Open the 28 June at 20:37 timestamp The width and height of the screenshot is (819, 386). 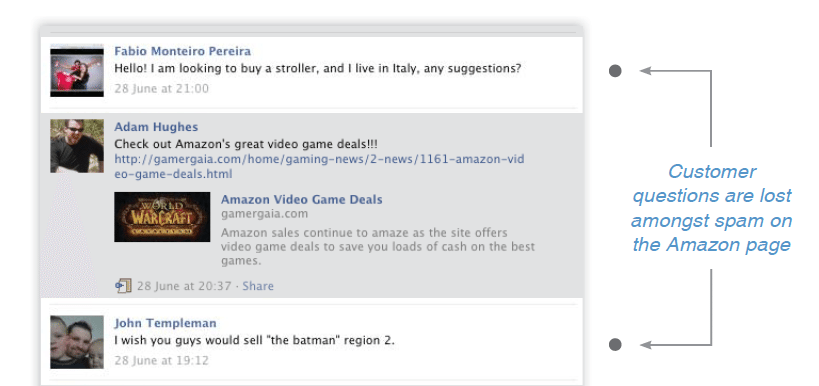[184, 286]
